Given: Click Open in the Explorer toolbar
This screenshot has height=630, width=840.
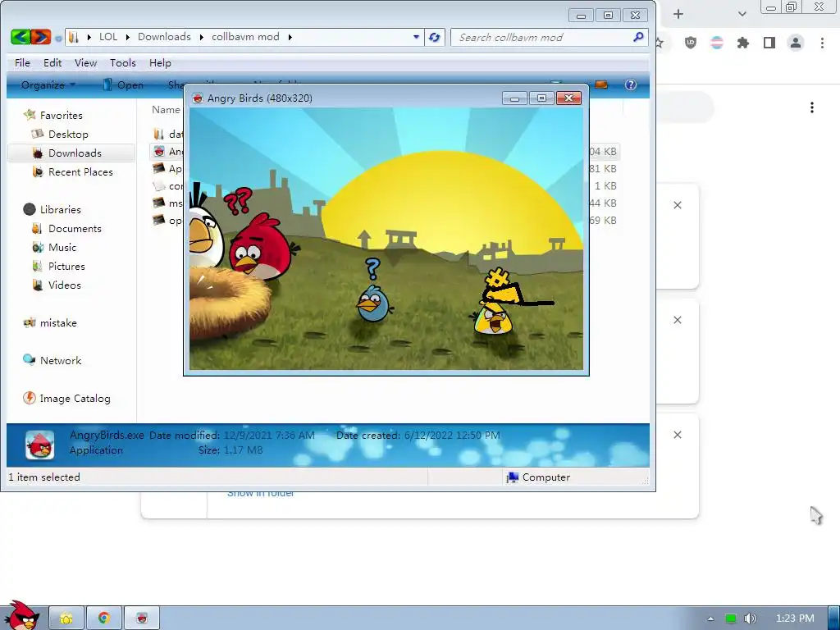Looking at the screenshot, I should 123,85.
